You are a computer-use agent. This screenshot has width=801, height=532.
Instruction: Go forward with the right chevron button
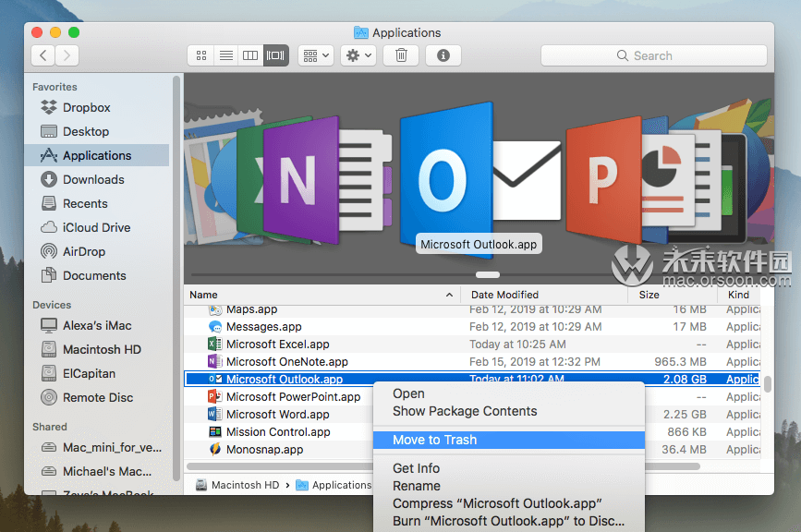tap(67, 55)
